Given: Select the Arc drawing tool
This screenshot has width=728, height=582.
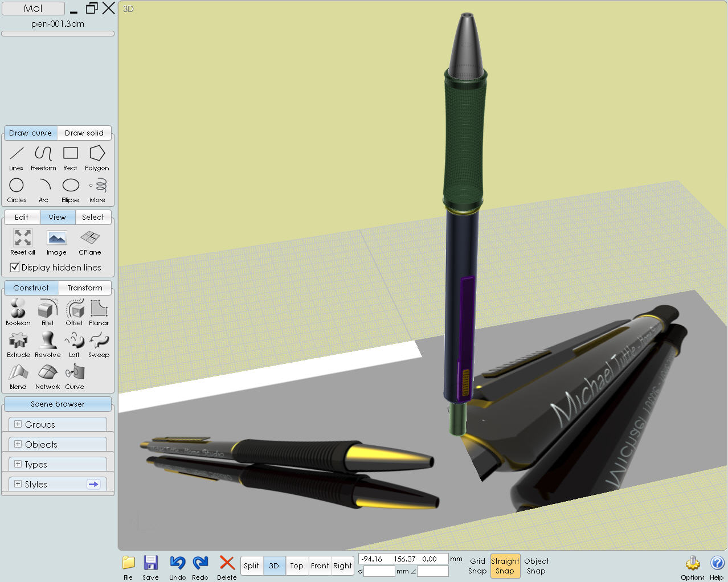Looking at the screenshot, I should pyautogui.click(x=43, y=190).
